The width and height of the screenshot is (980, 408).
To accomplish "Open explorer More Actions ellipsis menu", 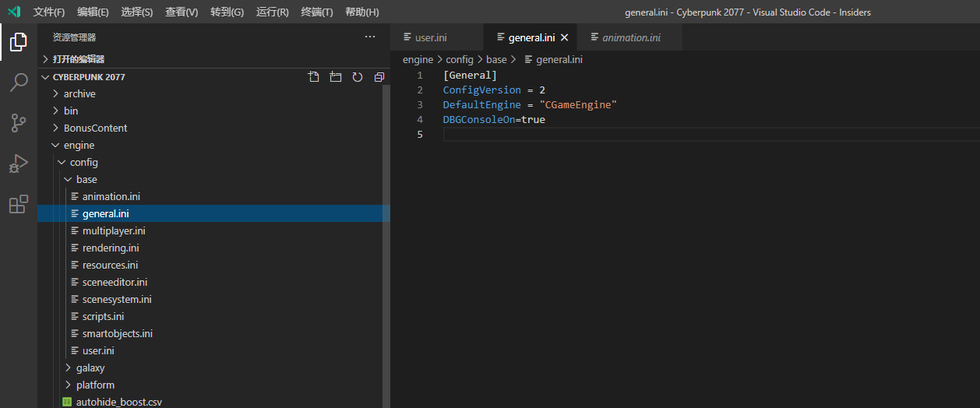I will click(370, 37).
